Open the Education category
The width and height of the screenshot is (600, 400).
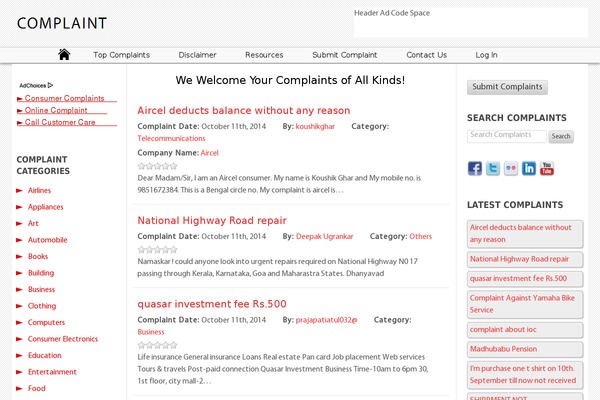pos(44,355)
